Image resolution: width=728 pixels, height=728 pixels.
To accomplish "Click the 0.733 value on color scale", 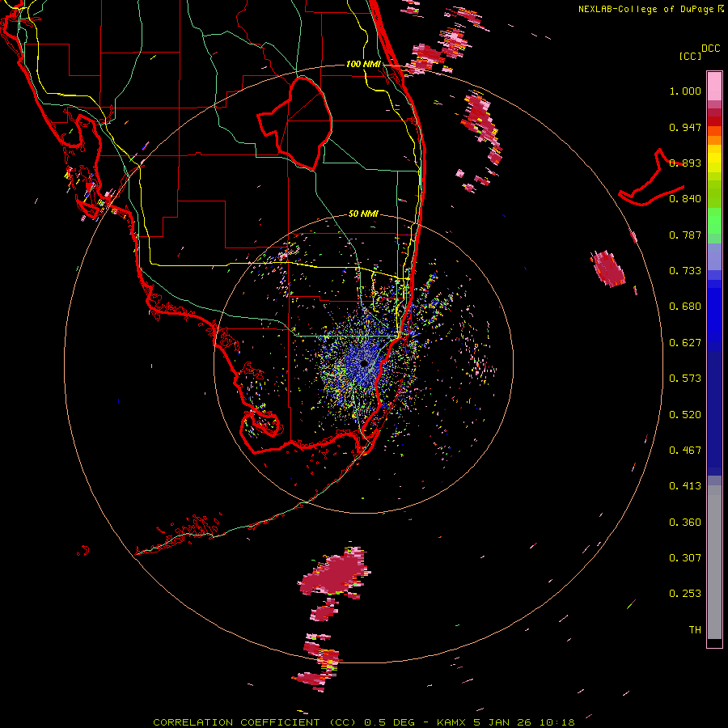I will [685, 271].
